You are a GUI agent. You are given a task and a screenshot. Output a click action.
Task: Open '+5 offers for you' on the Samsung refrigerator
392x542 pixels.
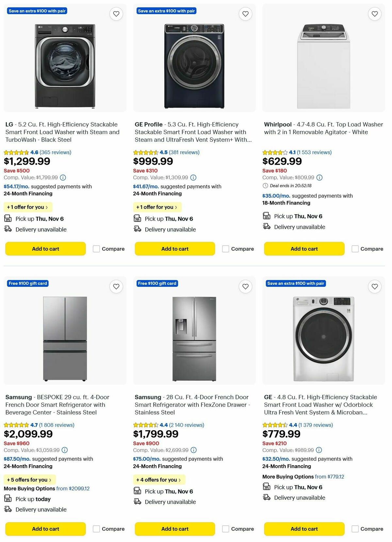coord(29,479)
